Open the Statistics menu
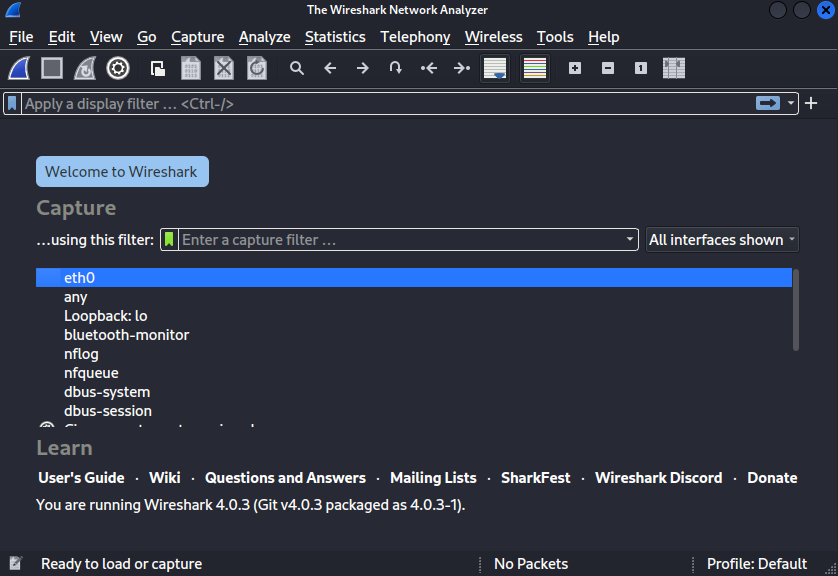Viewport: 838px width, 576px height. [335, 37]
